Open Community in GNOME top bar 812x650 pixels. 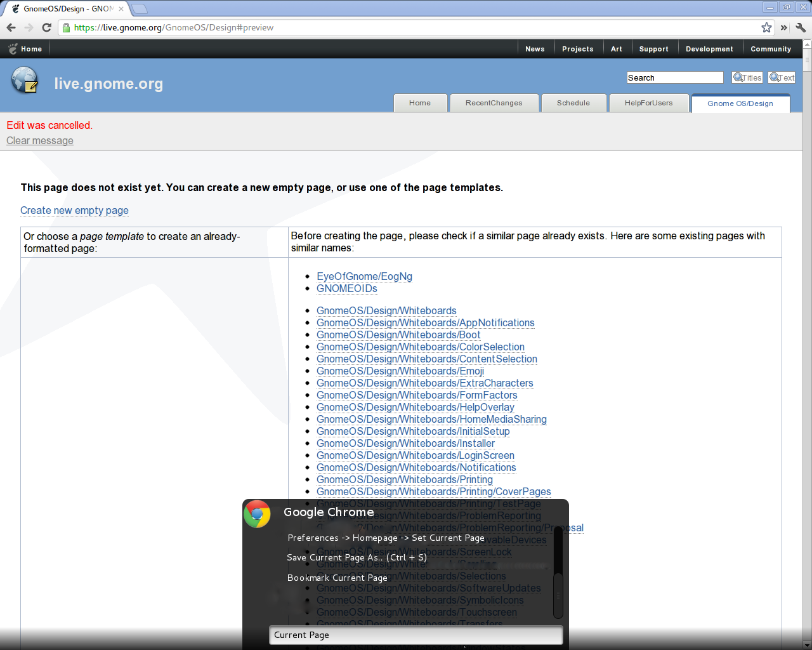pos(771,49)
